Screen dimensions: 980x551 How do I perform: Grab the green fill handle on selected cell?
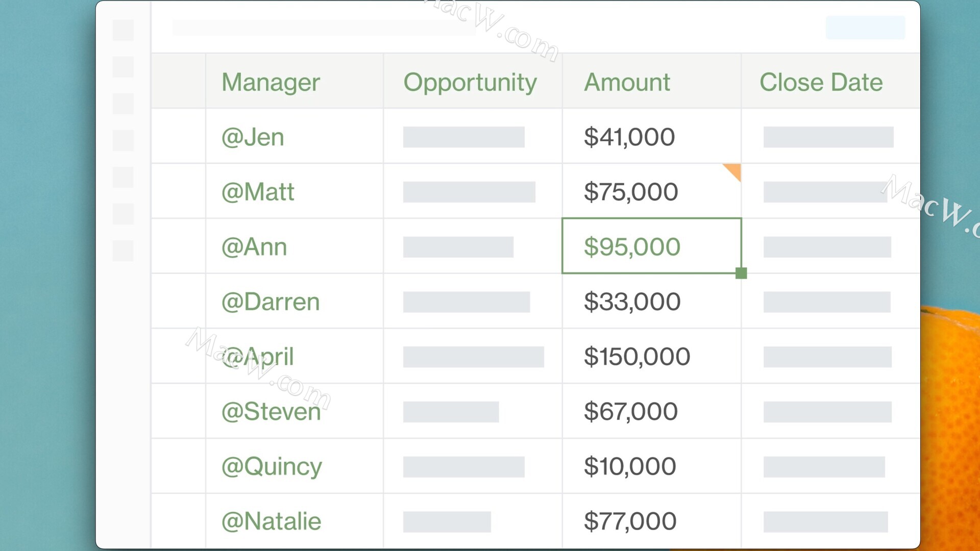[741, 273]
